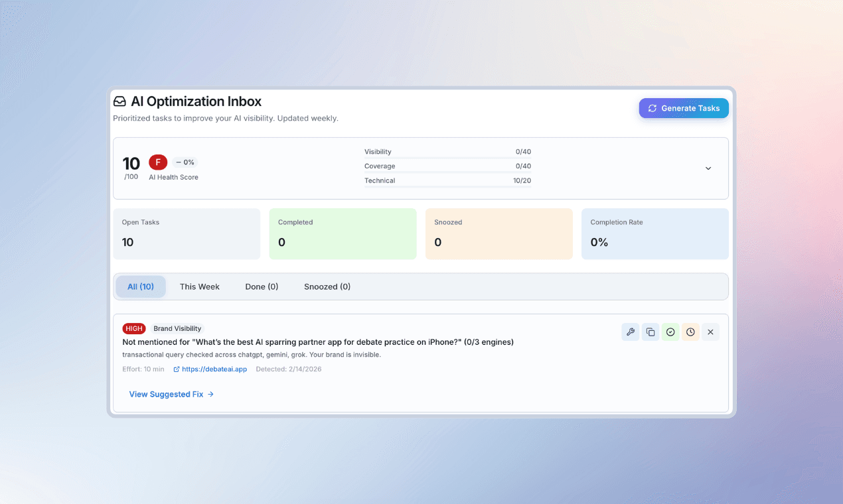Viewport: 843px width, 504px height.
Task: Select the Snoozed (0) tab
Action: click(x=327, y=286)
